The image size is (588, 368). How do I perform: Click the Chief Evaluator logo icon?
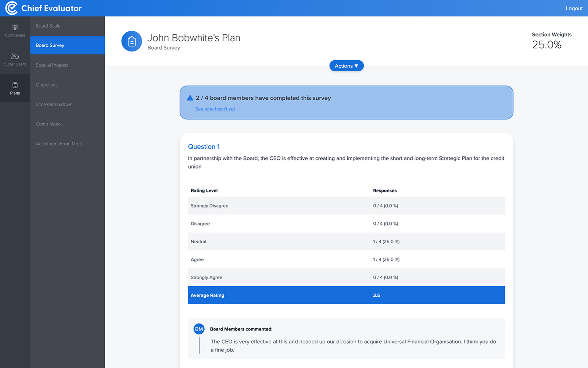10,8
